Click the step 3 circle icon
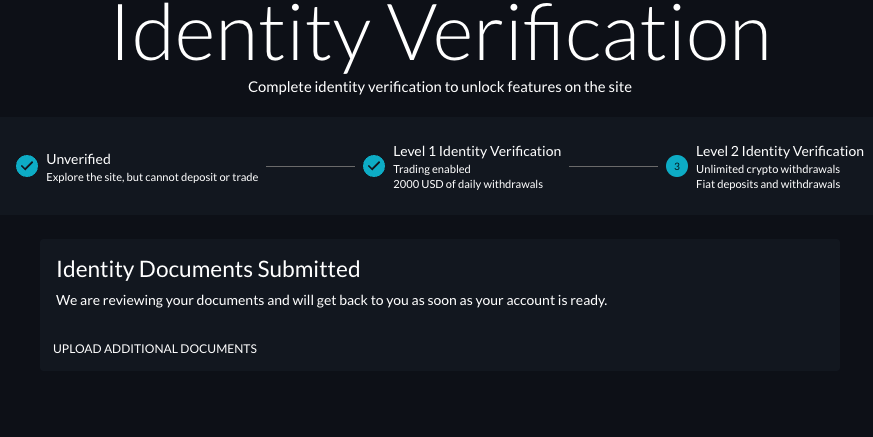873x437 pixels. (x=676, y=166)
